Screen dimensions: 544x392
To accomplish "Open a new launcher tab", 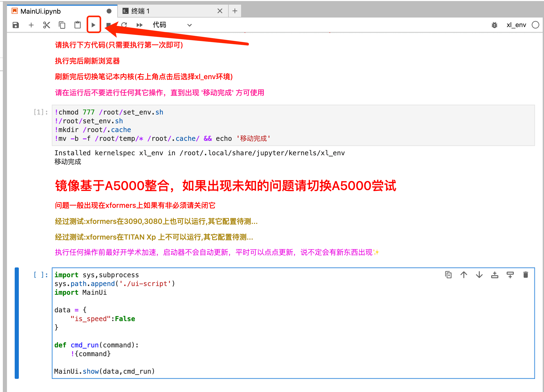I will tap(235, 11).
